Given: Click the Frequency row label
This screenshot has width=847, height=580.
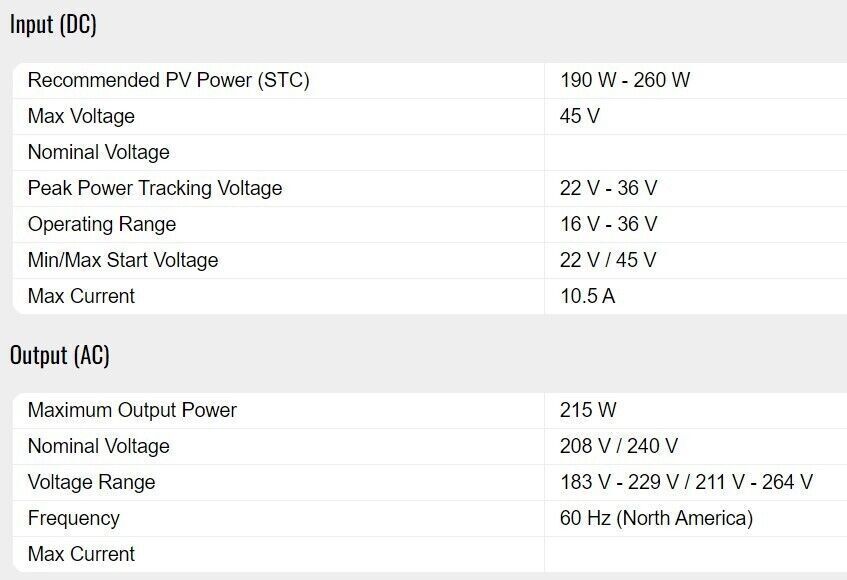Looking at the screenshot, I should pos(73,519).
